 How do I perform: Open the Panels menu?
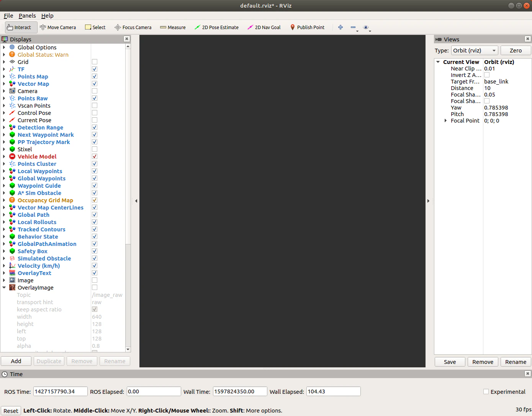(27, 16)
